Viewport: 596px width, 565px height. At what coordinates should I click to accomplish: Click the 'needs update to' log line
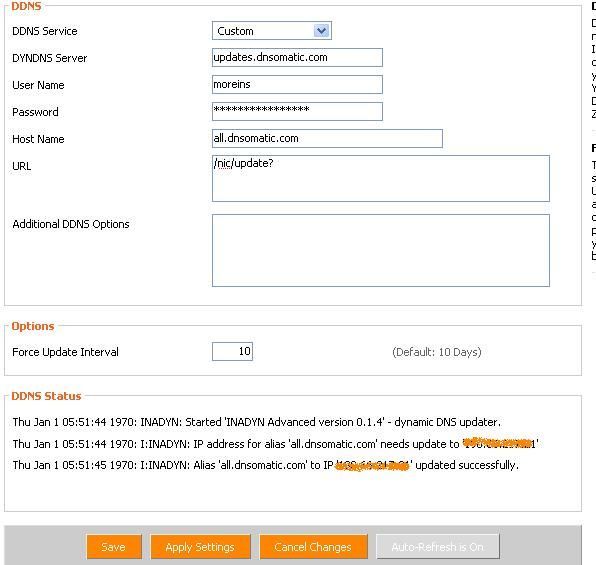(276, 444)
